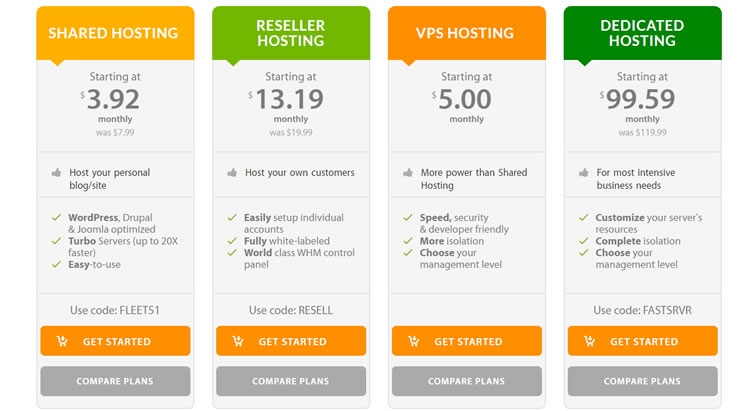Click thumbs-up icon beside 'For most intensive business needs'
750x411 pixels.
pyautogui.click(x=584, y=173)
